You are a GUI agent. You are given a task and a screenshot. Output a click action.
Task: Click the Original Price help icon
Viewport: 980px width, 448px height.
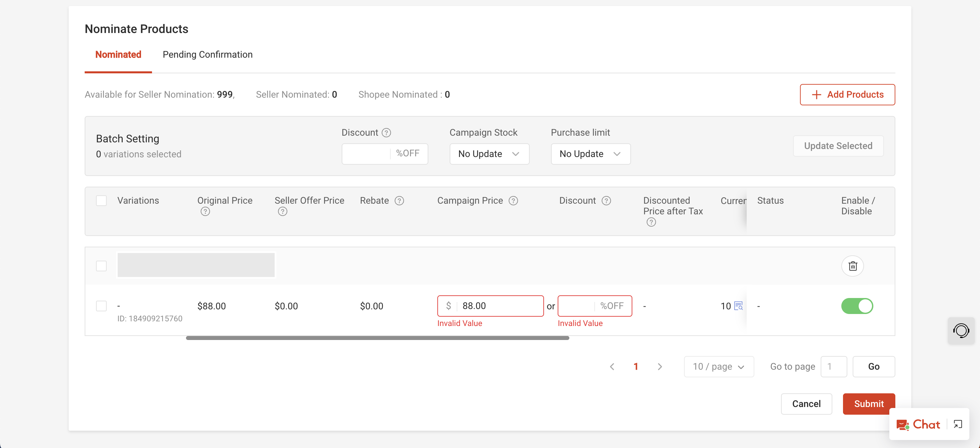[x=205, y=211]
